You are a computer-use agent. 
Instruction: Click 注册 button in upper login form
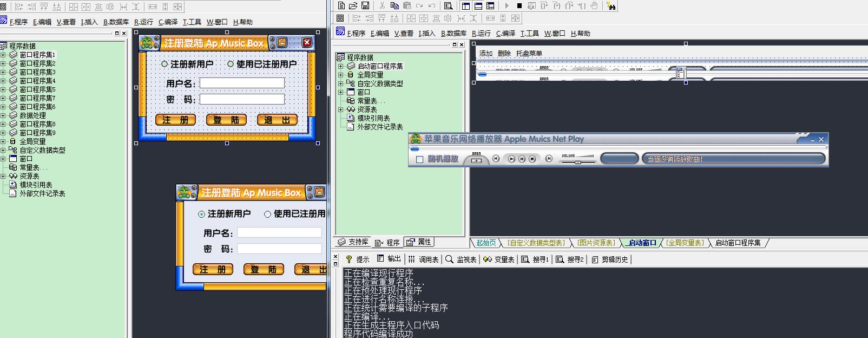(175, 120)
